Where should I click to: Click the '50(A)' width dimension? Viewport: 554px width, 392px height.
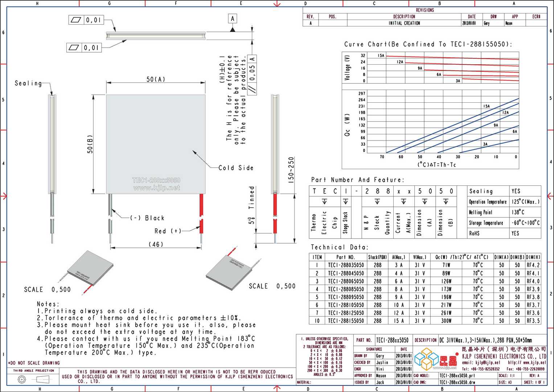[156, 79]
